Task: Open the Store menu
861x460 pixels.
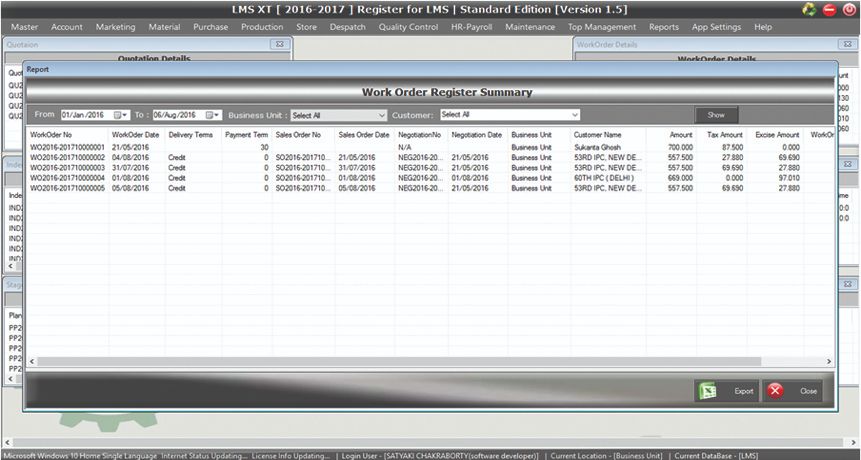Action: click(306, 27)
